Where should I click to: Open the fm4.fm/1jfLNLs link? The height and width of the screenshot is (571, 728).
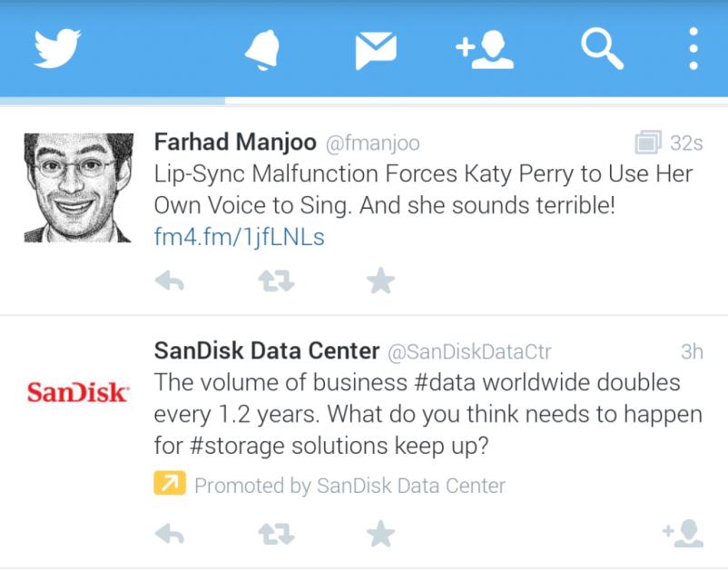pyautogui.click(x=239, y=237)
